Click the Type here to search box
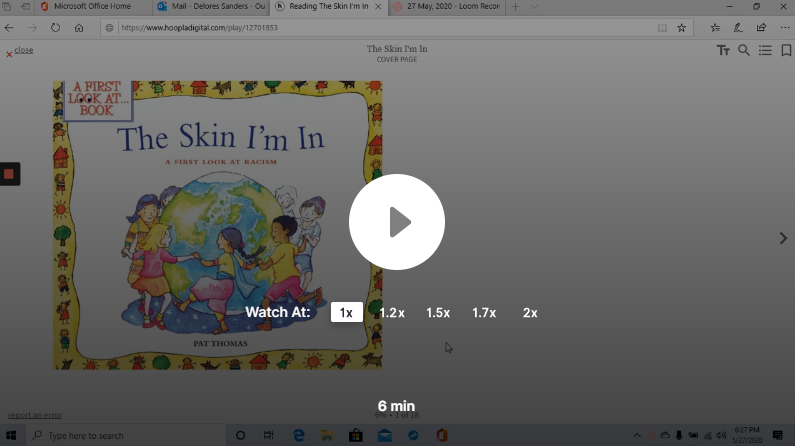 pos(125,435)
